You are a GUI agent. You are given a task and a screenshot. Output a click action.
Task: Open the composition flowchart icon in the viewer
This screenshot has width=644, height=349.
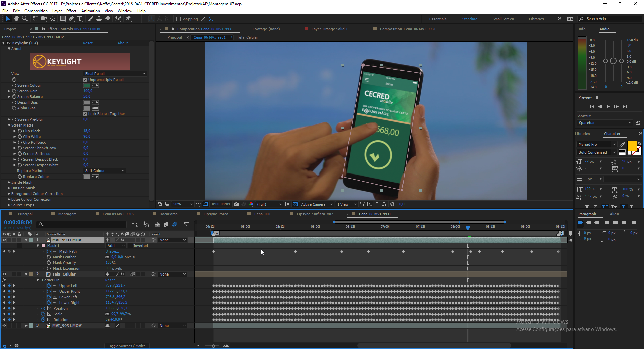[x=384, y=204]
